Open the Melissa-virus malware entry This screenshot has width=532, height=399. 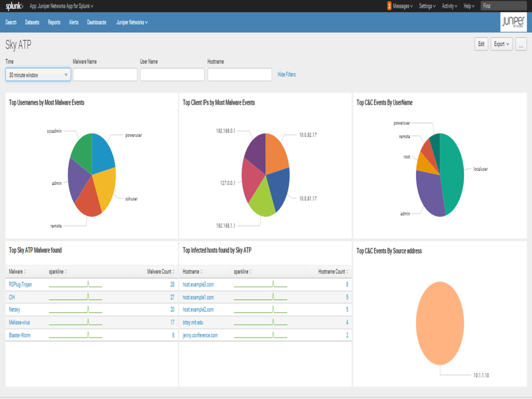[20, 322]
